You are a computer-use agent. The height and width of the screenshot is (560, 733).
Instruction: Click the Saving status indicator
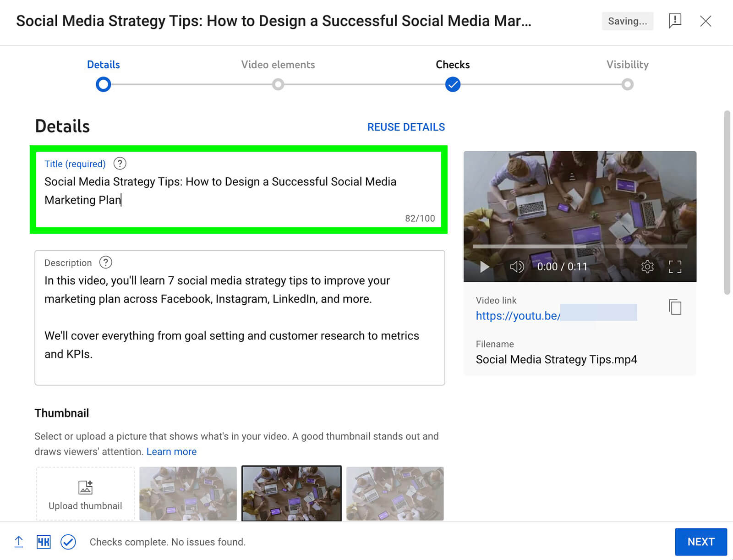[x=628, y=21]
